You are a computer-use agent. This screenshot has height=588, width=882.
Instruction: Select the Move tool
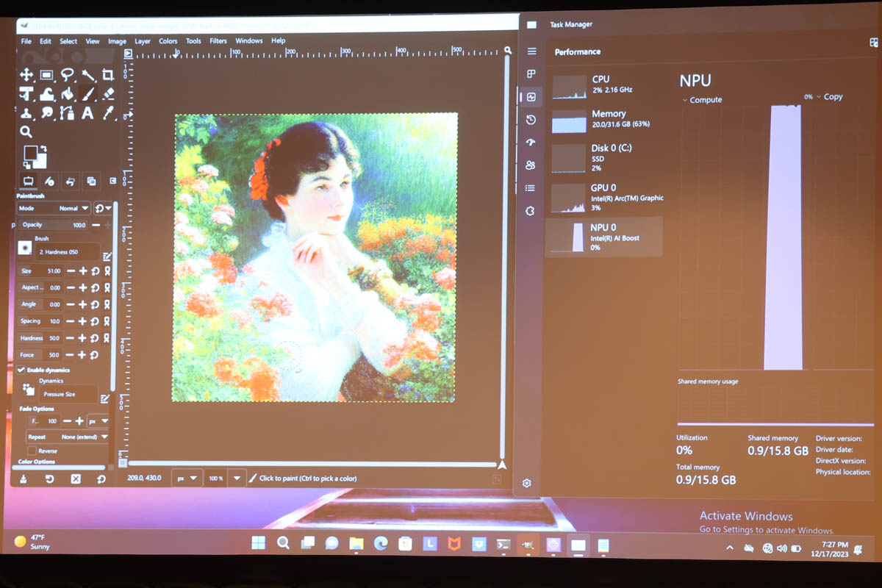pyautogui.click(x=26, y=75)
